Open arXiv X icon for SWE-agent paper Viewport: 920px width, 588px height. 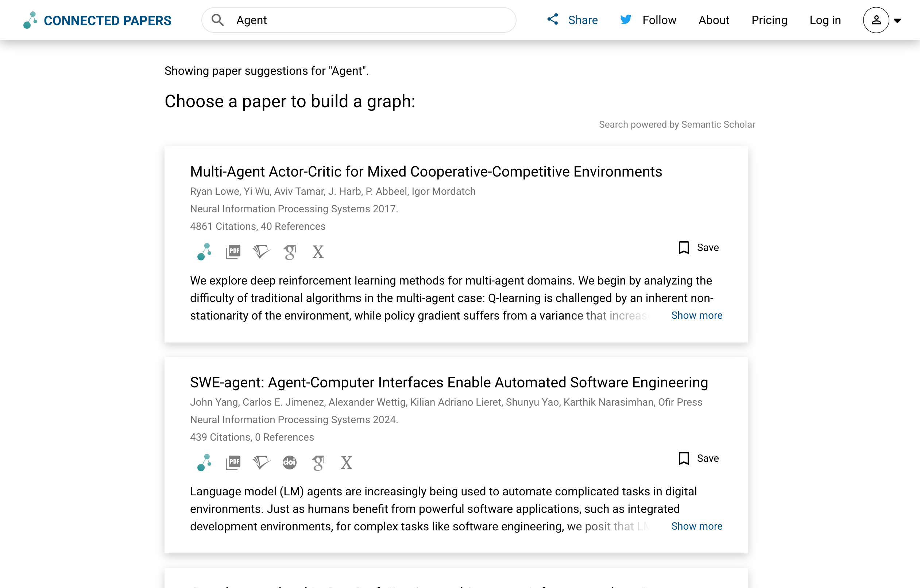click(x=346, y=463)
